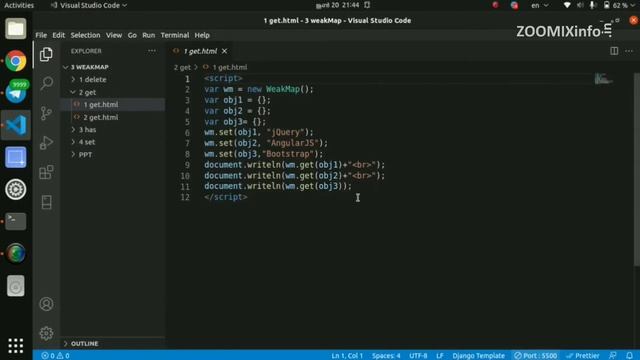This screenshot has width=640, height=360.
Task: Open the Run and Debug view icon
Action: 46,142
